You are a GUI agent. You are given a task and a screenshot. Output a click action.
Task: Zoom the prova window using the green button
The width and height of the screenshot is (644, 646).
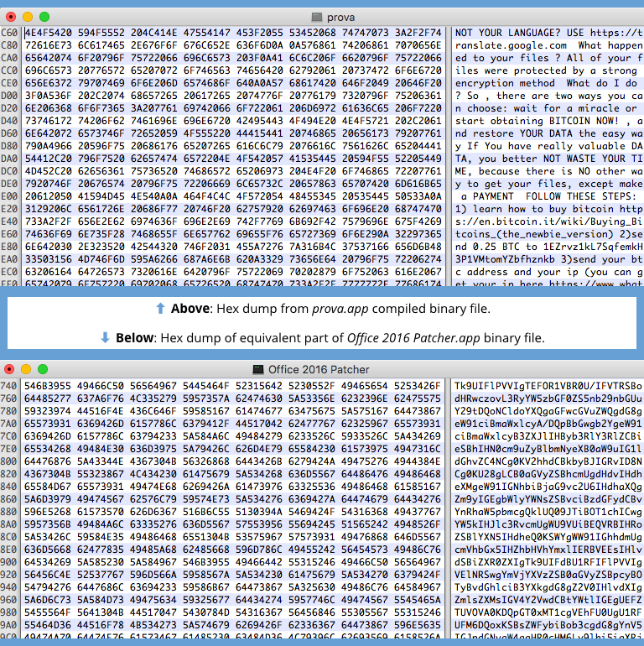point(44,17)
